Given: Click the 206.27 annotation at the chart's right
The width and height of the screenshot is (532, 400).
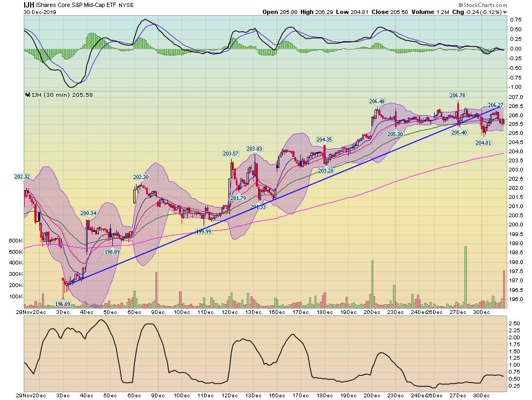Looking at the screenshot, I should (x=495, y=106).
